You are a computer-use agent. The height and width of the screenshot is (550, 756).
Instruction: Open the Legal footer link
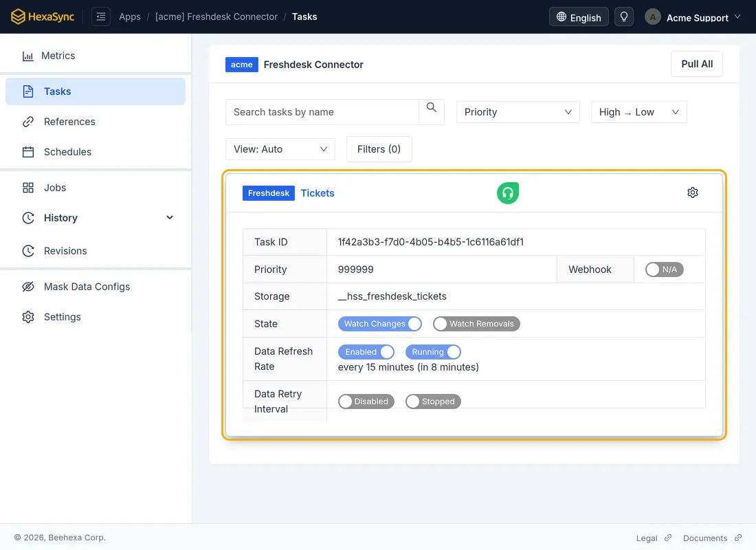click(x=647, y=538)
